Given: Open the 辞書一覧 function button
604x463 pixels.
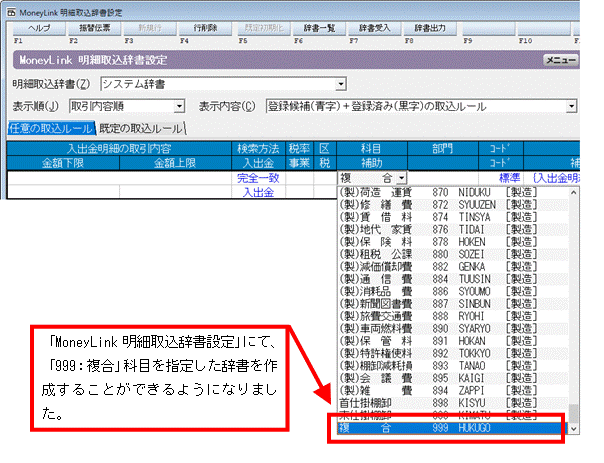Looking at the screenshot, I should [319, 28].
